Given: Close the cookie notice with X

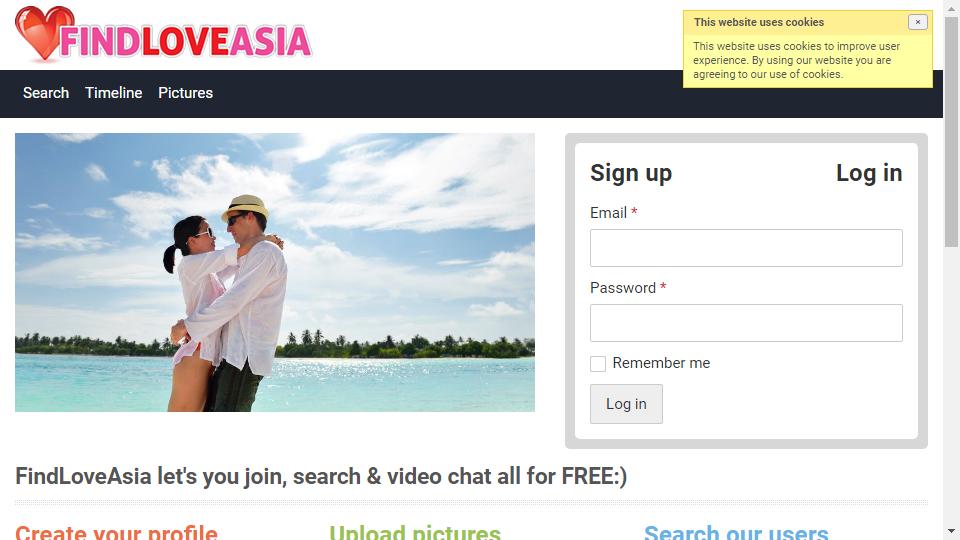Looking at the screenshot, I should click(x=917, y=22).
